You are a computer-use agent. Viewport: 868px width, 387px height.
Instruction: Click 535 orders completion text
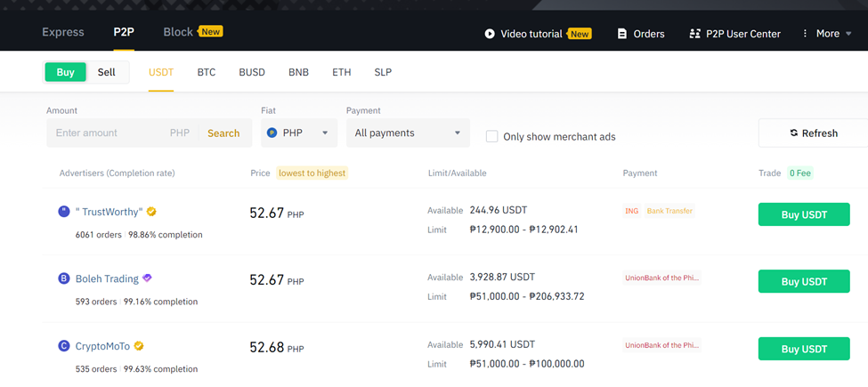[136, 368]
